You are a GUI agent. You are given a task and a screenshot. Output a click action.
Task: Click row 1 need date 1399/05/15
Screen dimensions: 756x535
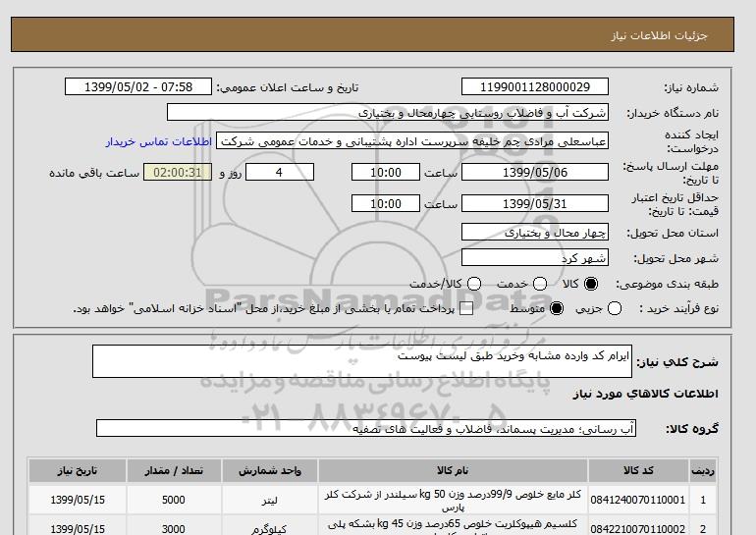pos(78,500)
